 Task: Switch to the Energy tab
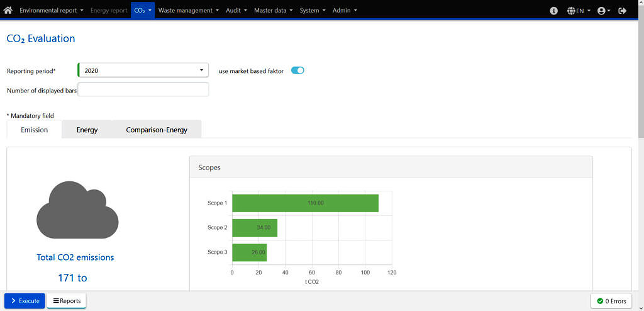tap(87, 130)
